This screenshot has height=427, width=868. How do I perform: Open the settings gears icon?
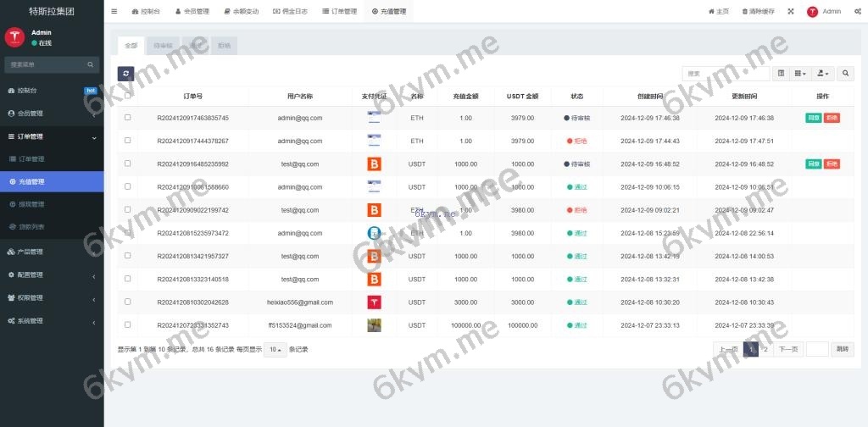click(857, 12)
